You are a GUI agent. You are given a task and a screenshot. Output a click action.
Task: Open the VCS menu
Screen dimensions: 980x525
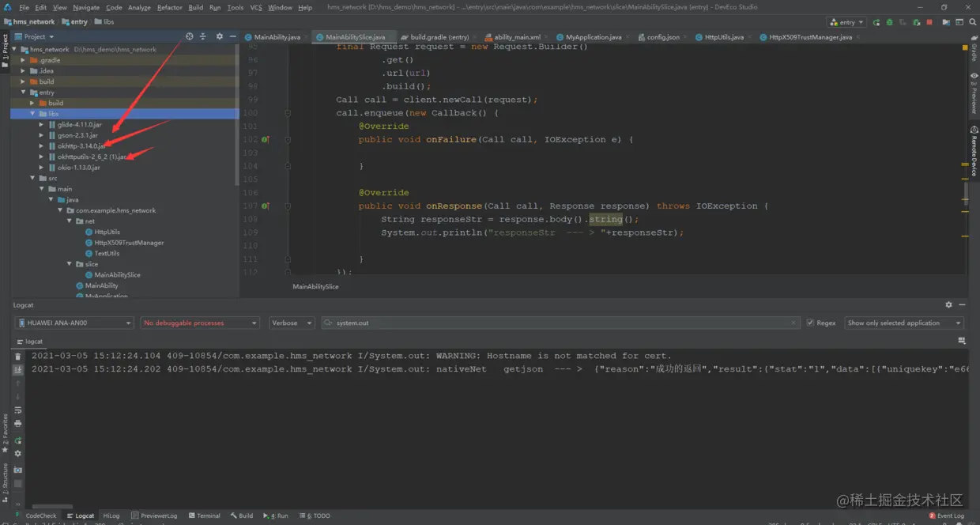pyautogui.click(x=256, y=7)
